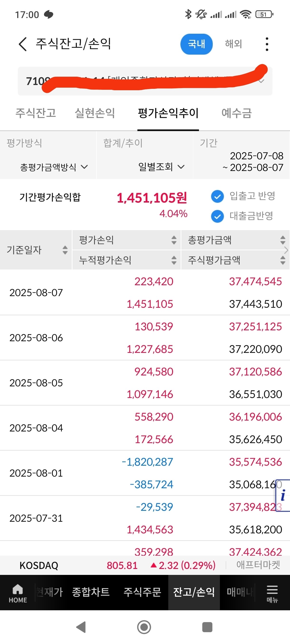Open the 총평가금액방식 dropdown
The height and width of the screenshot is (644, 290).
(x=54, y=167)
